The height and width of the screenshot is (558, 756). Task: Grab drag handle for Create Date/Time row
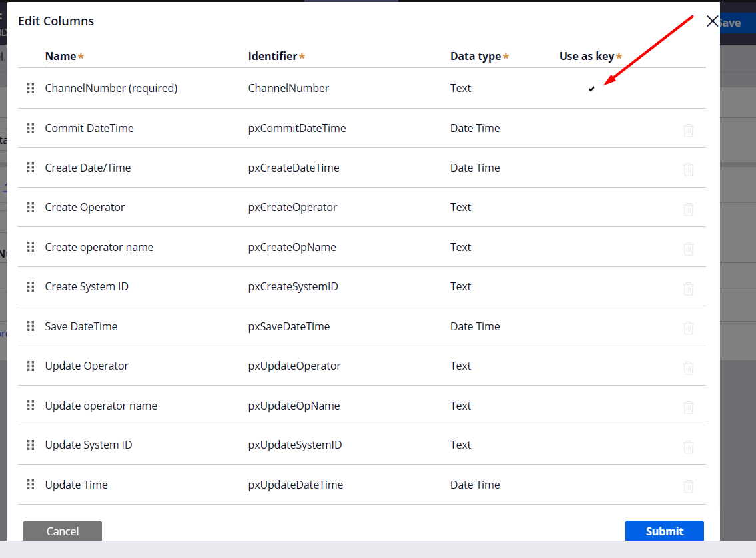click(x=31, y=168)
